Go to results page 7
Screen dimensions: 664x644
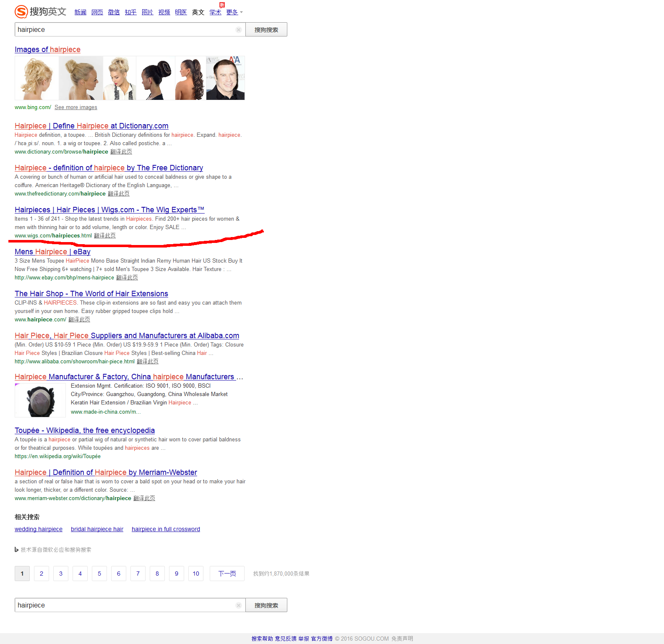coord(138,574)
